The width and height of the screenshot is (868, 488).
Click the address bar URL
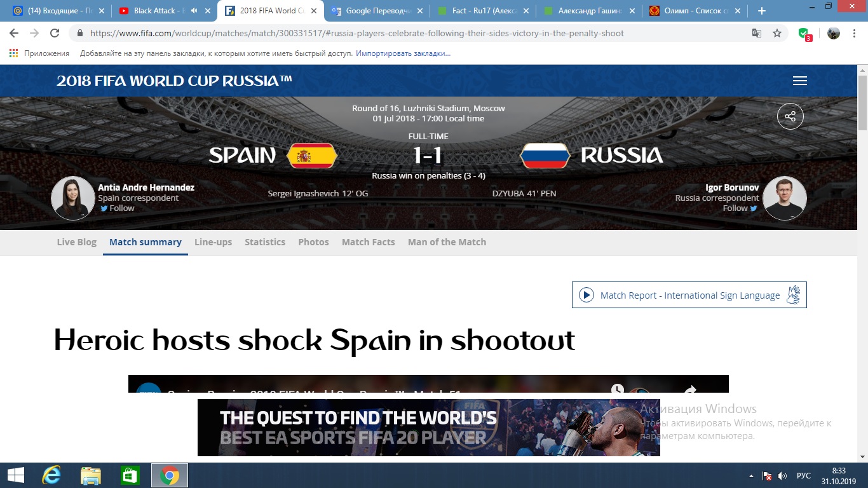pyautogui.click(x=356, y=33)
